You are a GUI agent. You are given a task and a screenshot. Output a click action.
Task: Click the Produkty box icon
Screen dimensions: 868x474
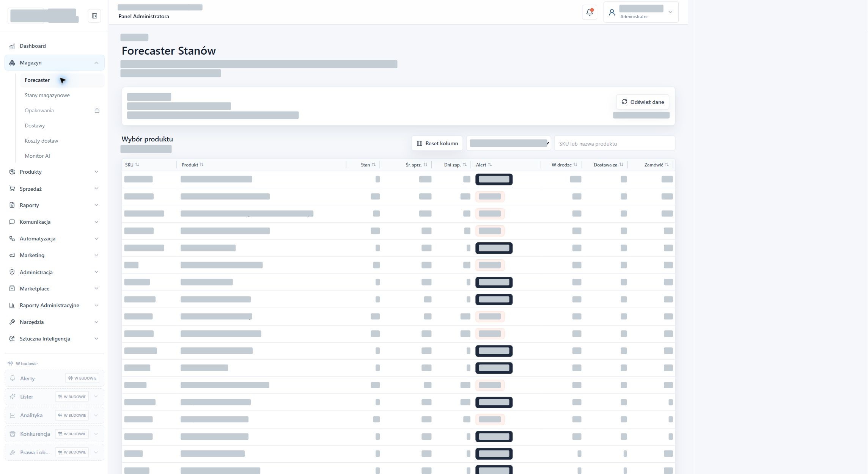(x=12, y=172)
